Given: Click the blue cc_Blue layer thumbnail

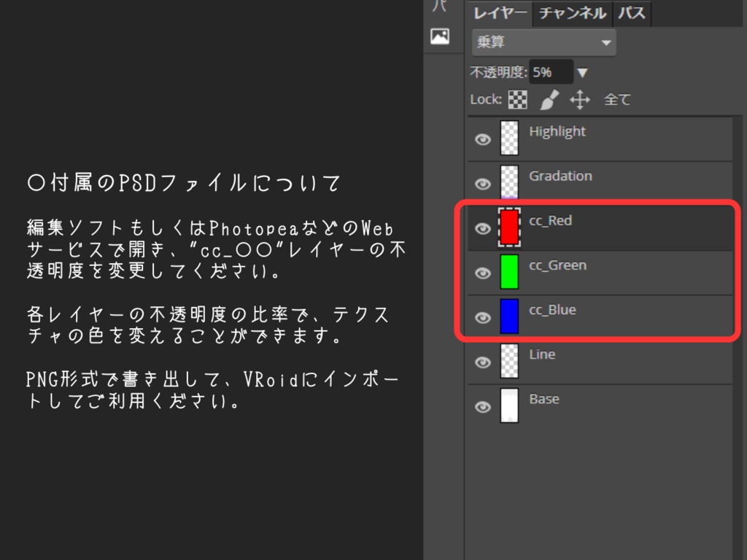Looking at the screenshot, I should [x=510, y=317].
